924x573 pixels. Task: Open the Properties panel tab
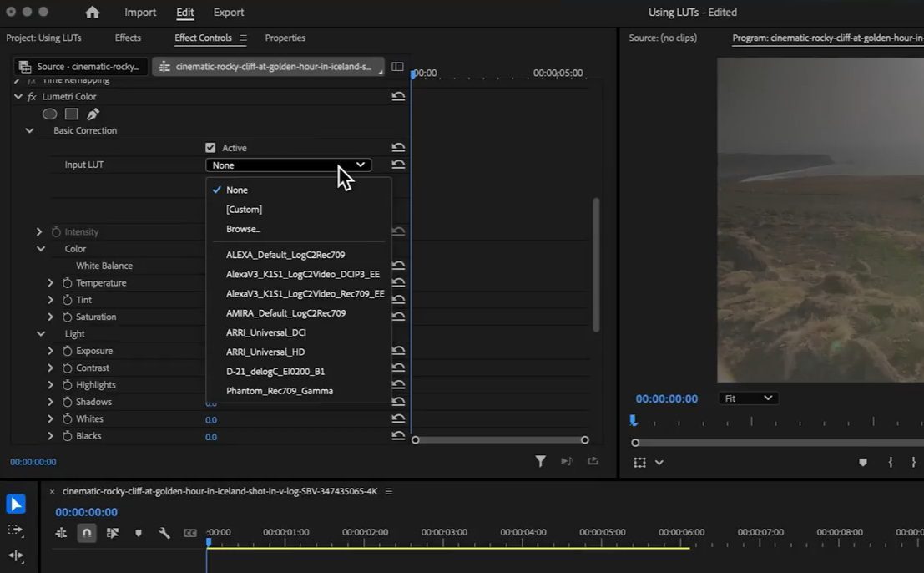coord(285,38)
